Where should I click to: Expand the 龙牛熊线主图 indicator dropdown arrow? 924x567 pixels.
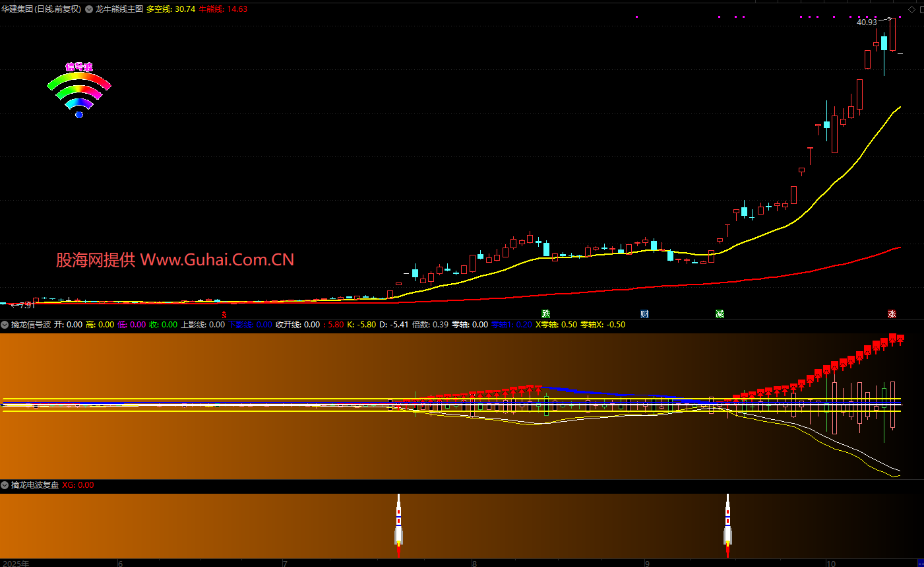pyautogui.click(x=89, y=9)
